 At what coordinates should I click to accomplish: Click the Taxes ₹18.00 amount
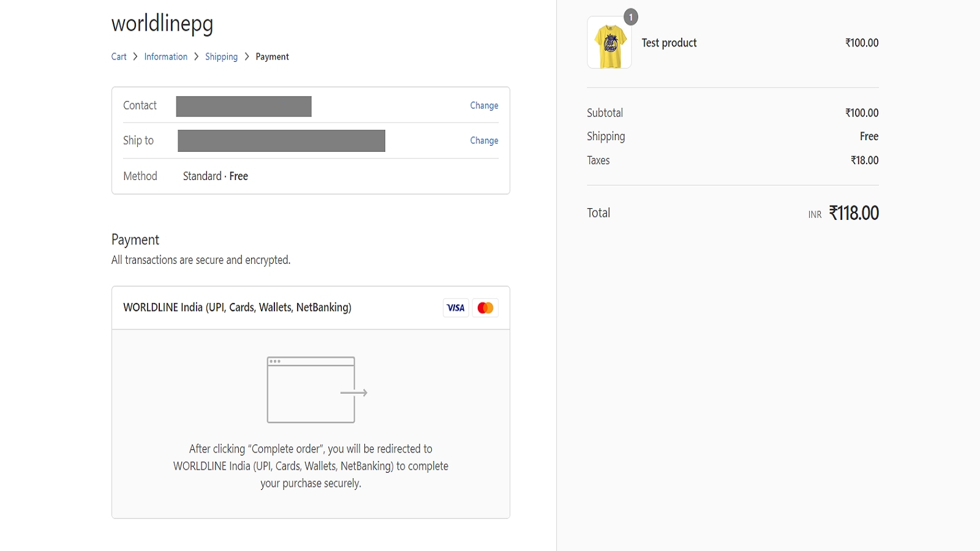tap(864, 160)
